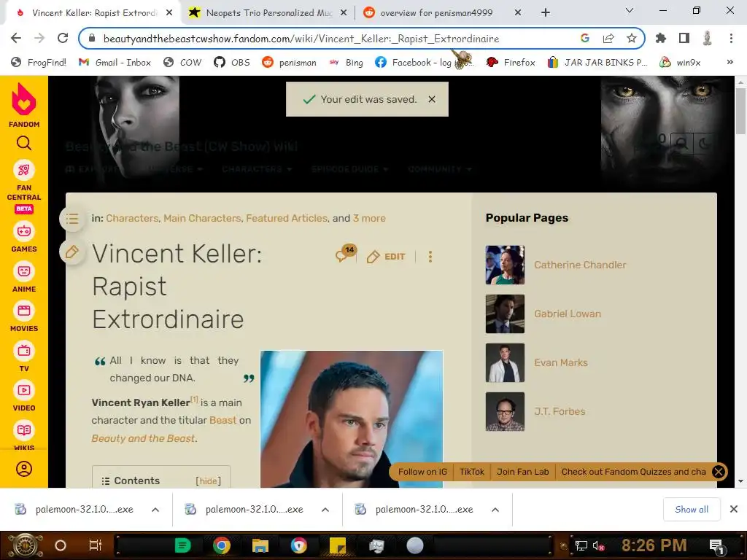Click Show all downloads button
The height and width of the screenshot is (560, 747).
coord(692,510)
